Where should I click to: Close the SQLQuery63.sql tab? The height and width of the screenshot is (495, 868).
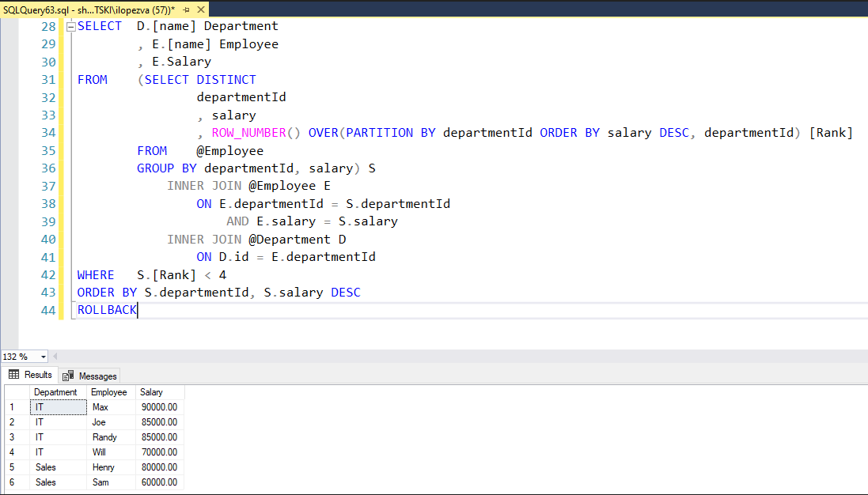[201, 9]
